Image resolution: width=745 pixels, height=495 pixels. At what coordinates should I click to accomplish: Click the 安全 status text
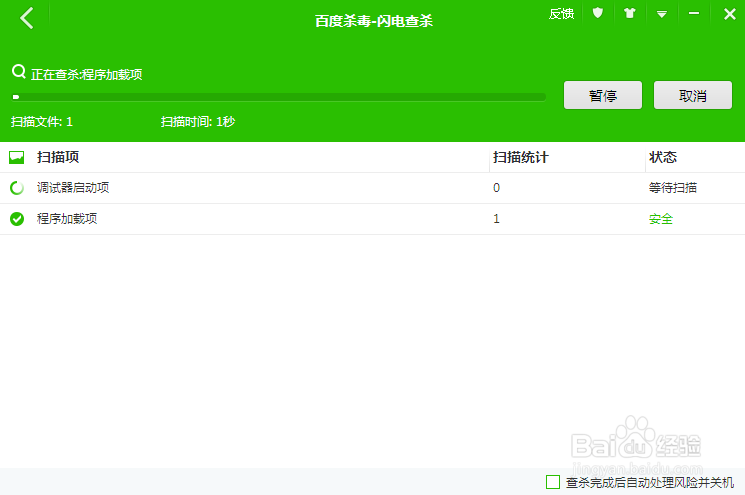(x=660, y=219)
